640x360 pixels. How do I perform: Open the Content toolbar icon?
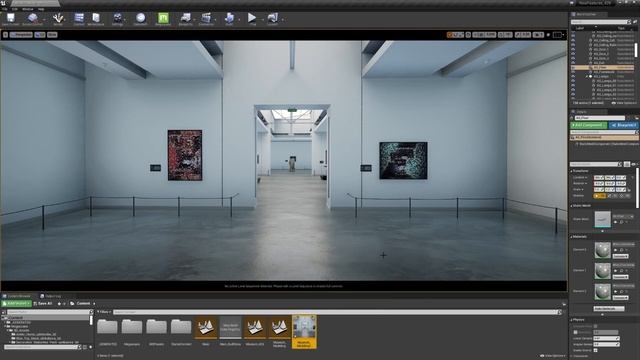click(x=79, y=18)
